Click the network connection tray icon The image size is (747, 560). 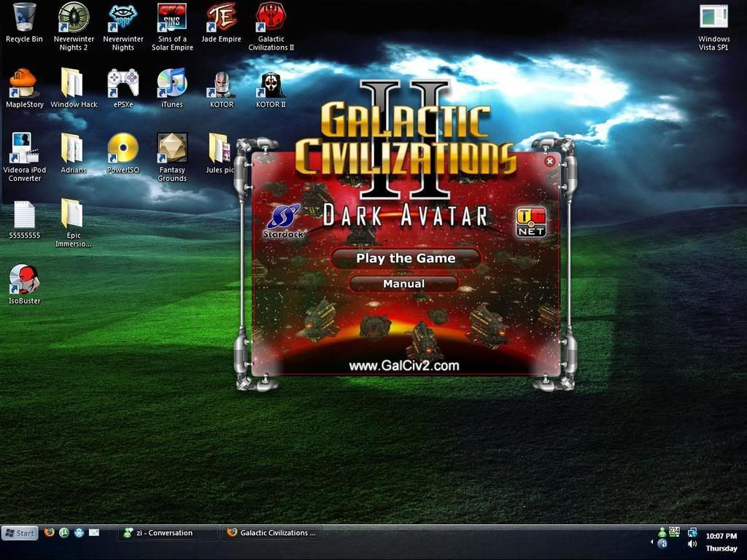[x=692, y=532]
